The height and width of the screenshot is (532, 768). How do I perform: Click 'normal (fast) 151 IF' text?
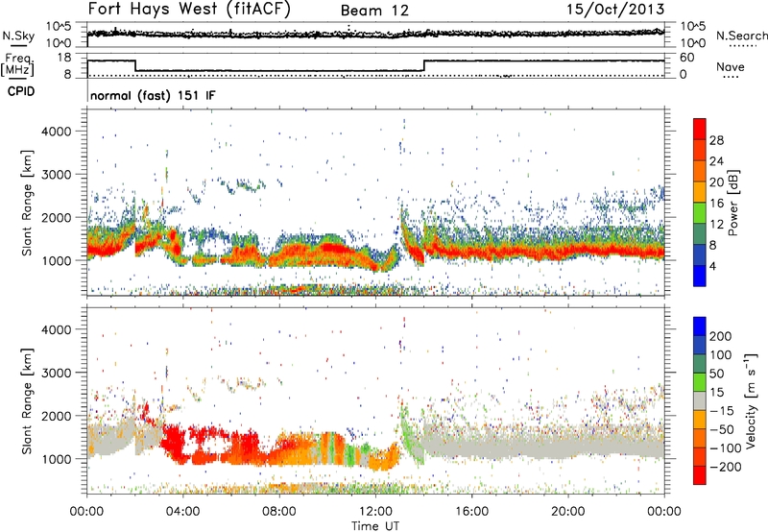pos(153,95)
